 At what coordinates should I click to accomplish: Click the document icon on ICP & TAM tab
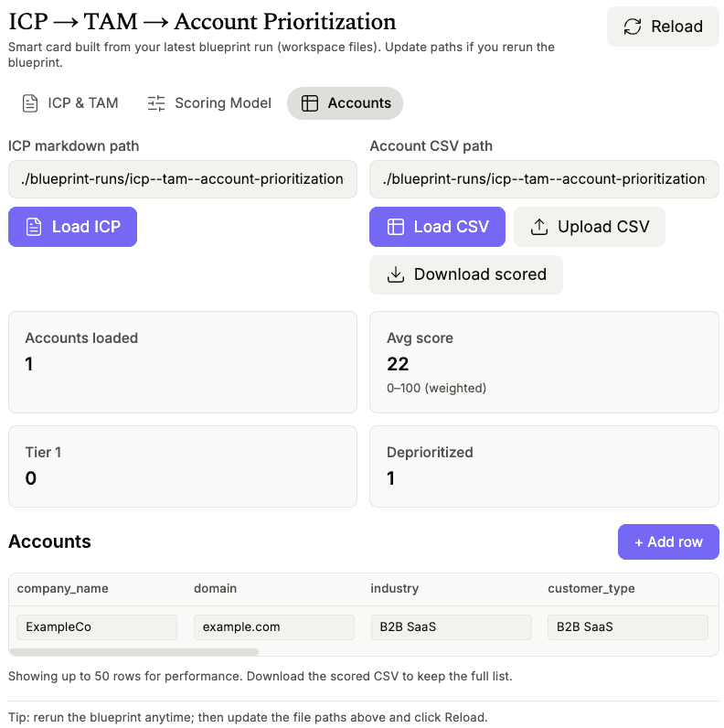(30, 103)
